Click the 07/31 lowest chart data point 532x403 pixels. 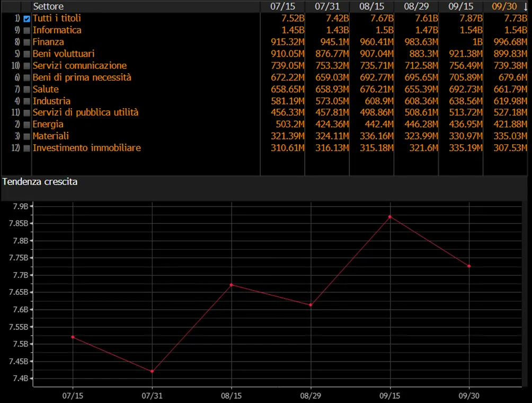click(x=152, y=371)
